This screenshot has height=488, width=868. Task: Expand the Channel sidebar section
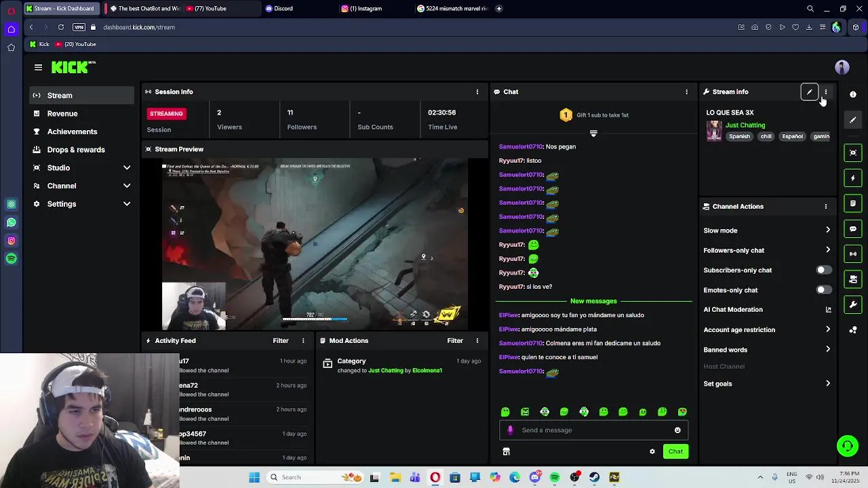pyautogui.click(x=82, y=186)
